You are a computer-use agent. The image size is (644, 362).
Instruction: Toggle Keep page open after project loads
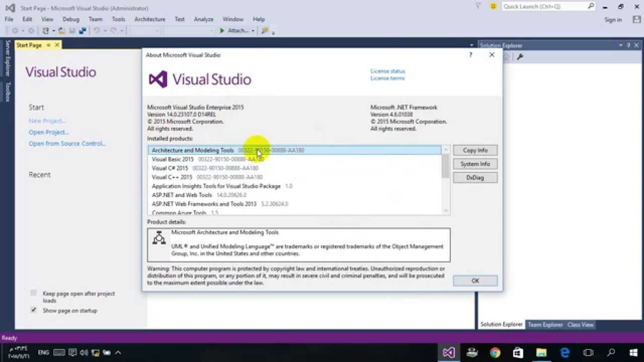pyautogui.click(x=33, y=293)
